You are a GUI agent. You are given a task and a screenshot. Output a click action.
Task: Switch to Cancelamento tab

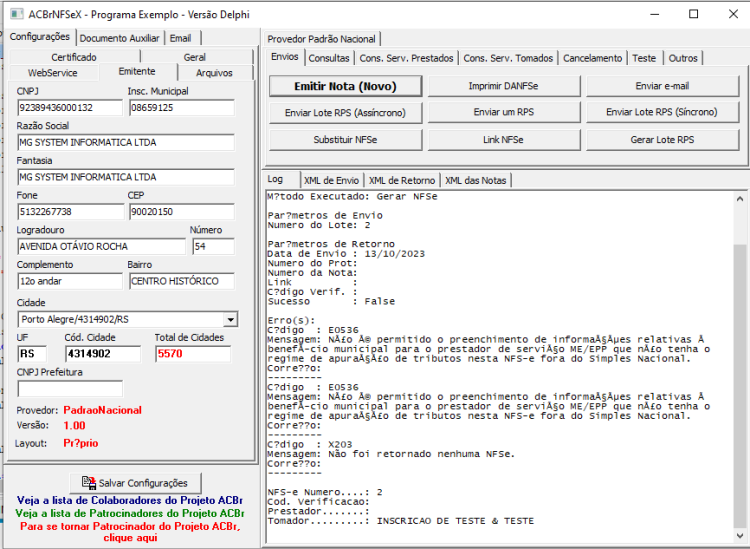(x=593, y=58)
